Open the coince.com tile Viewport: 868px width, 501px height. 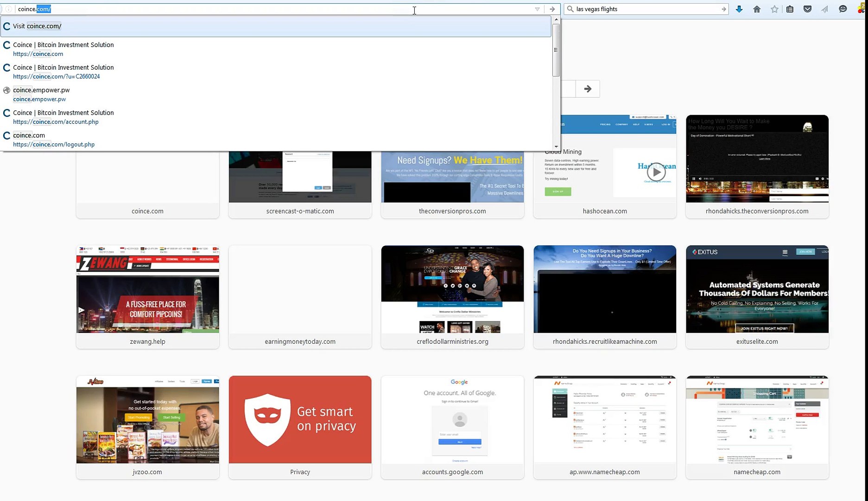pos(147,184)
